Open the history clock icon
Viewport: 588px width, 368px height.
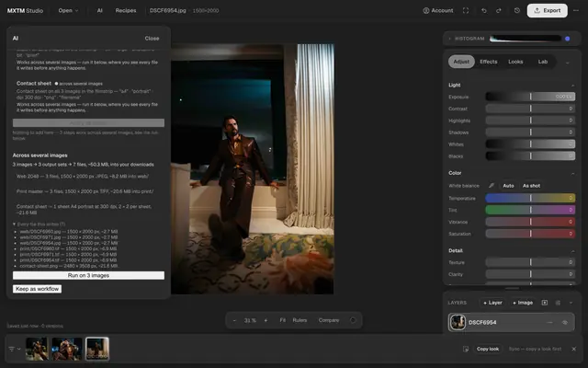coord(517,10)
